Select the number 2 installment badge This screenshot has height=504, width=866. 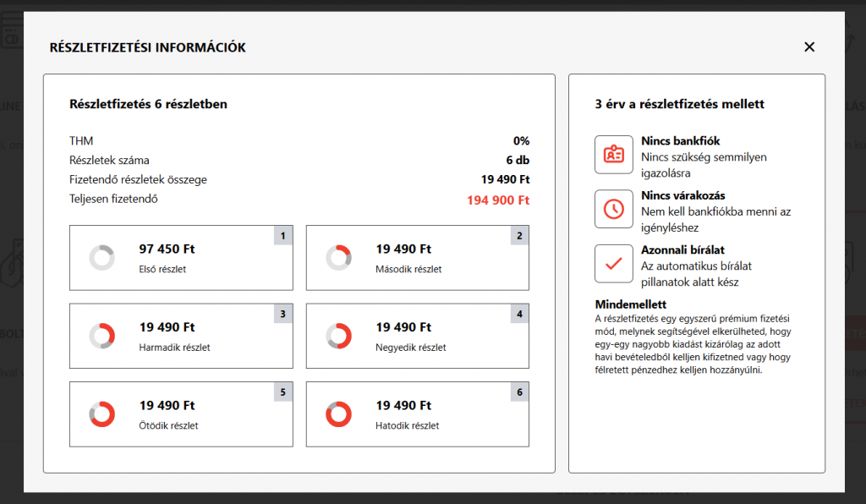coord(519,236)
